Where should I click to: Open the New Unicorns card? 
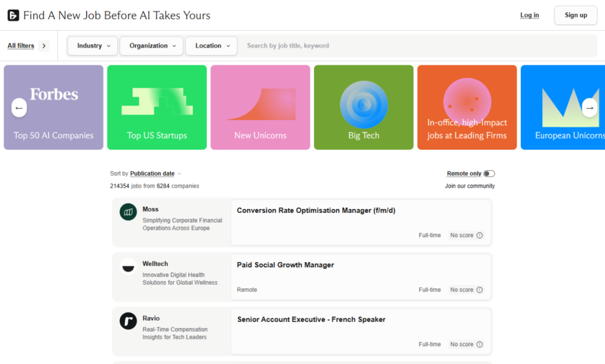[x=261, y=107]
